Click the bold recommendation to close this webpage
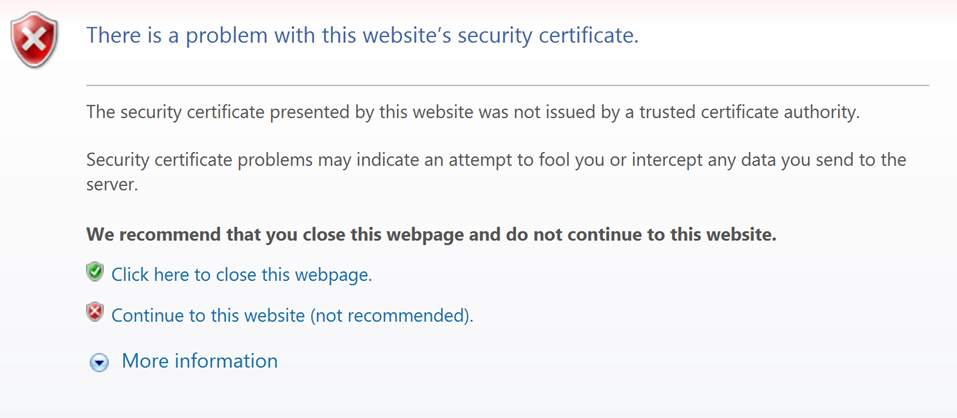Viewport: 957px width, 418px height. click(x=432, y=234)
